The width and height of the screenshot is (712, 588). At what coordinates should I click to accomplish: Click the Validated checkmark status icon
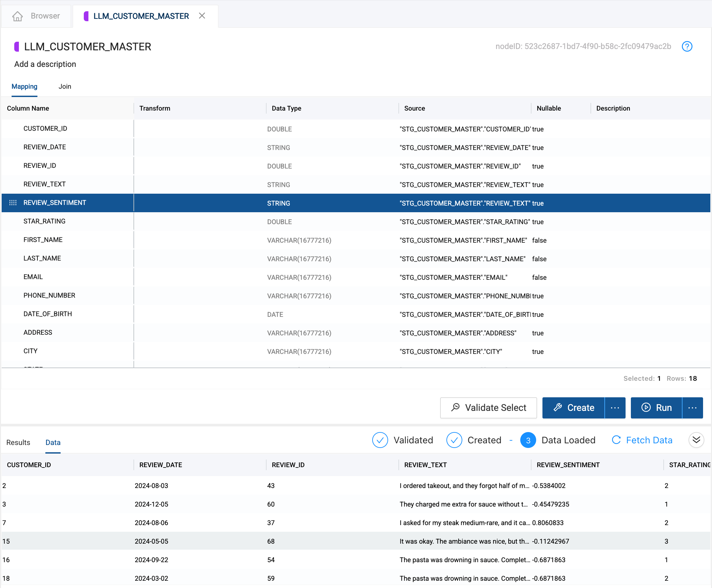click(x=380, y=440)
